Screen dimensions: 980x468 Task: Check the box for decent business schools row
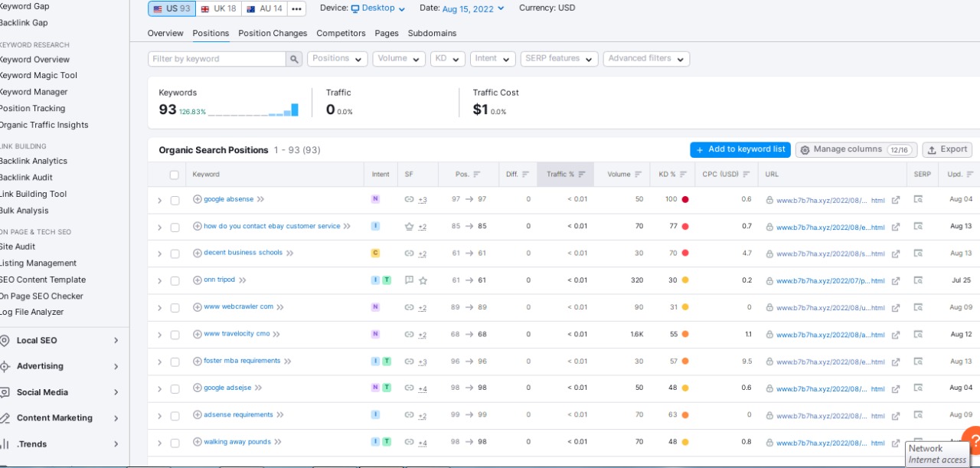coord(175,254)
